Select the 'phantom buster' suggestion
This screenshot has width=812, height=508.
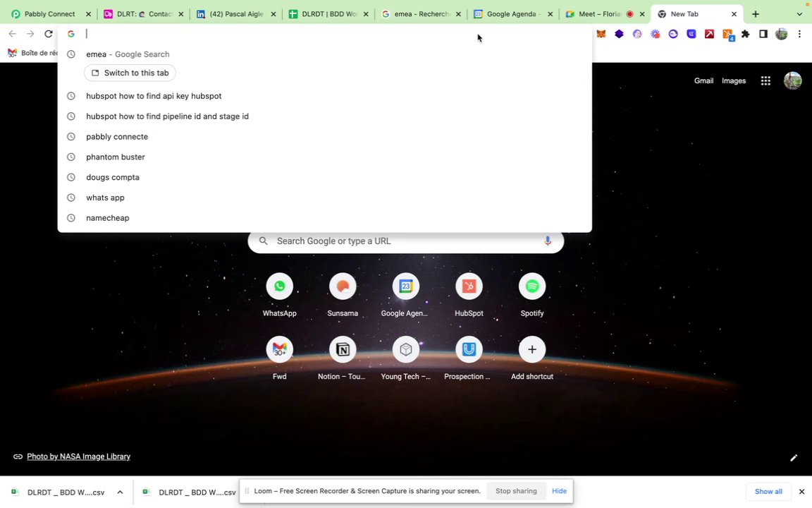click(325, 157)
